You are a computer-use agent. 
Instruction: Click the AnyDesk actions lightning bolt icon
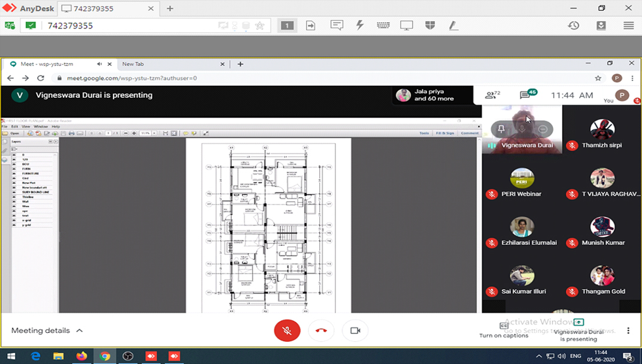click(360, 25)
